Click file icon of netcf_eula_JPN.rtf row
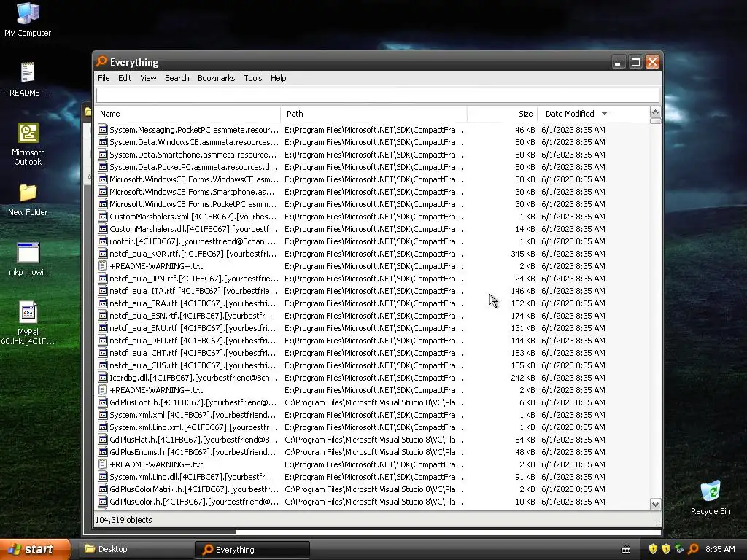This screenshot has width=747, height=560. point(102,278)
